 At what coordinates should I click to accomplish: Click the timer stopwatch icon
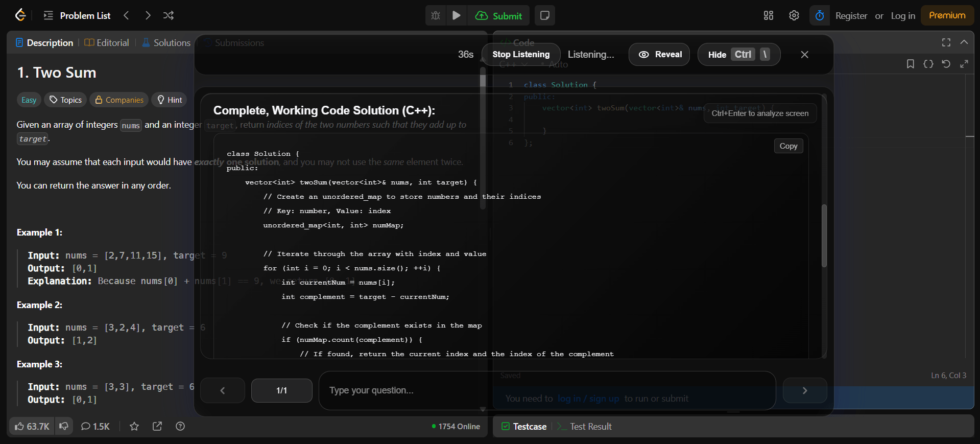click(x=820, y=15)
